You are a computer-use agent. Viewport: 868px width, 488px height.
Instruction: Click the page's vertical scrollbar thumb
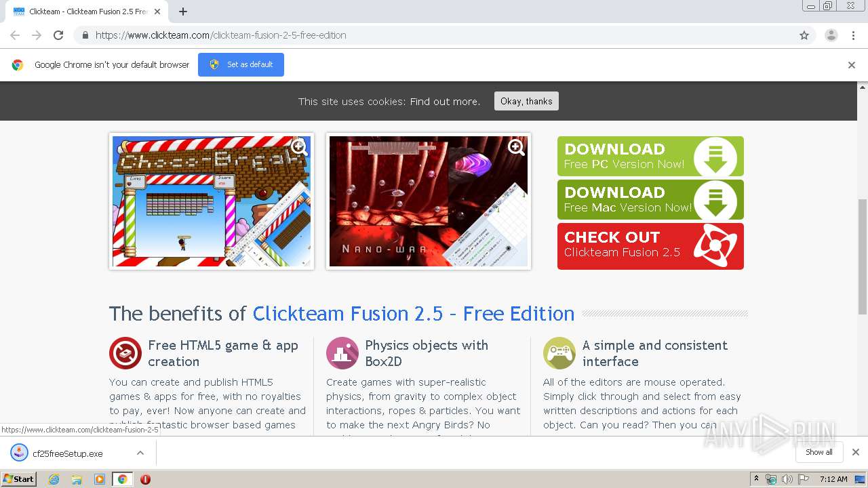(863, 258)
